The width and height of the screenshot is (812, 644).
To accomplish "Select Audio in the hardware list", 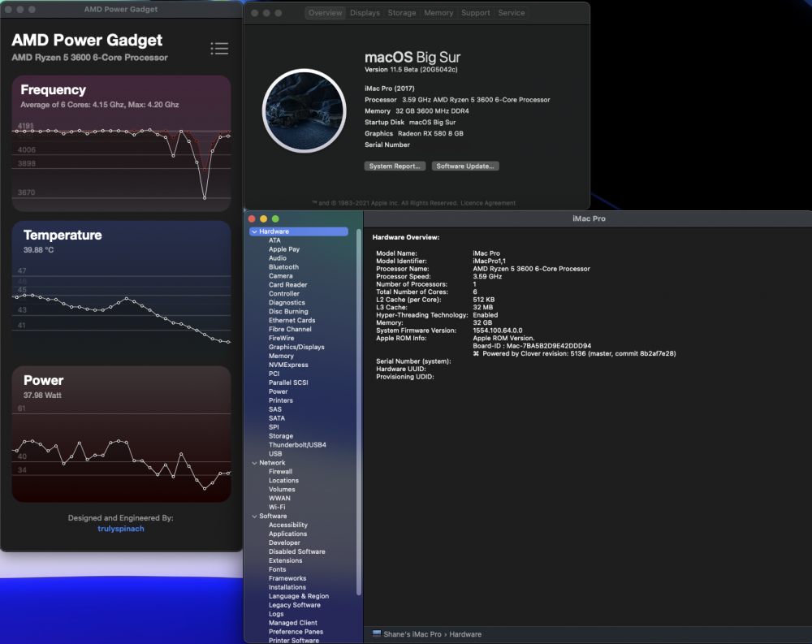I will coord(277,258).
